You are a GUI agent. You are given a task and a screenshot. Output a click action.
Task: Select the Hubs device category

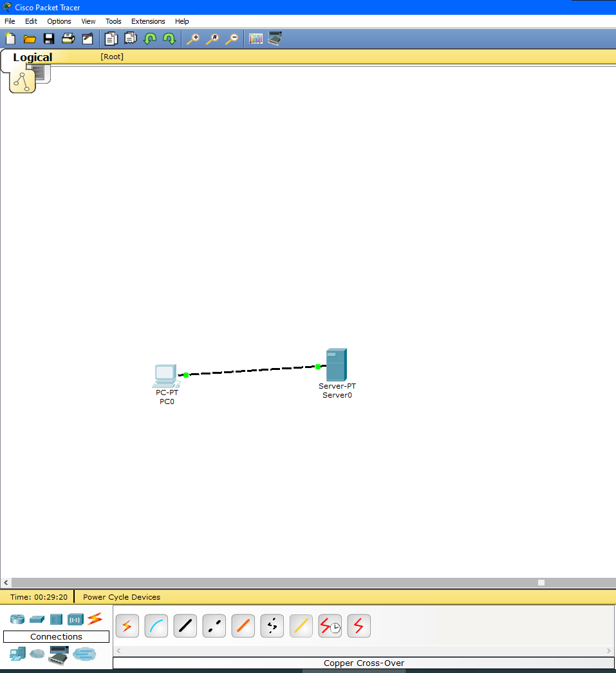coord(56,619)
